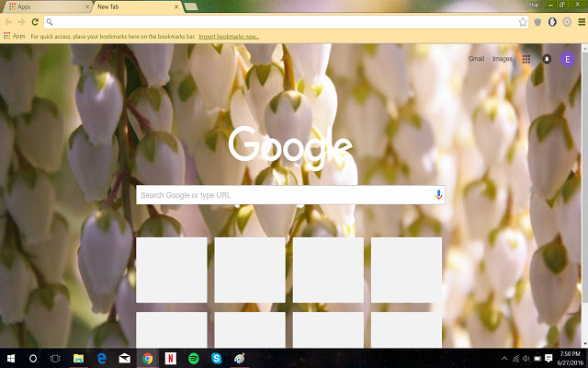
Task: Launch Spotify from the taskbar
Action: click(194, 358)
